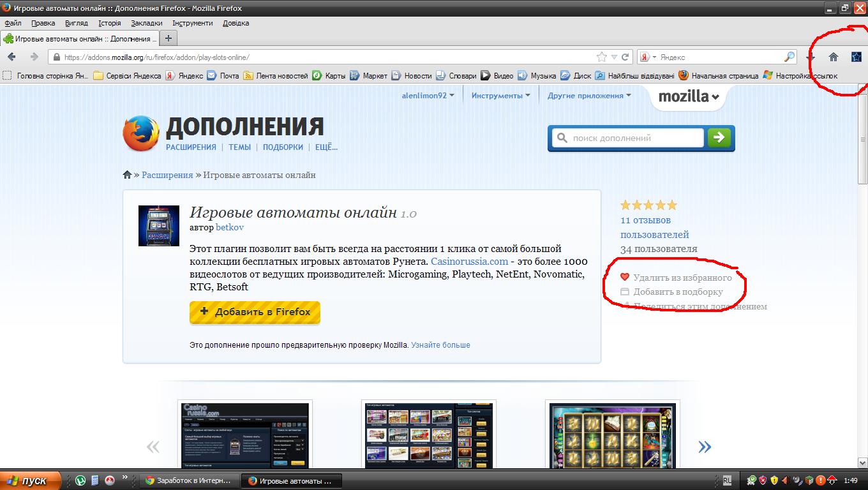
Task: Open the Правка menu
Action: 43,23
